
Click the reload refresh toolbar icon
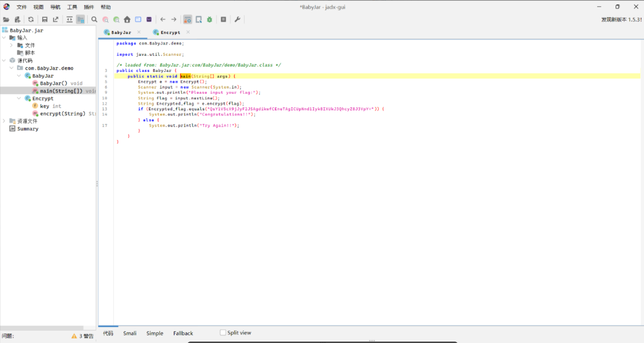[x=31, y=19]
